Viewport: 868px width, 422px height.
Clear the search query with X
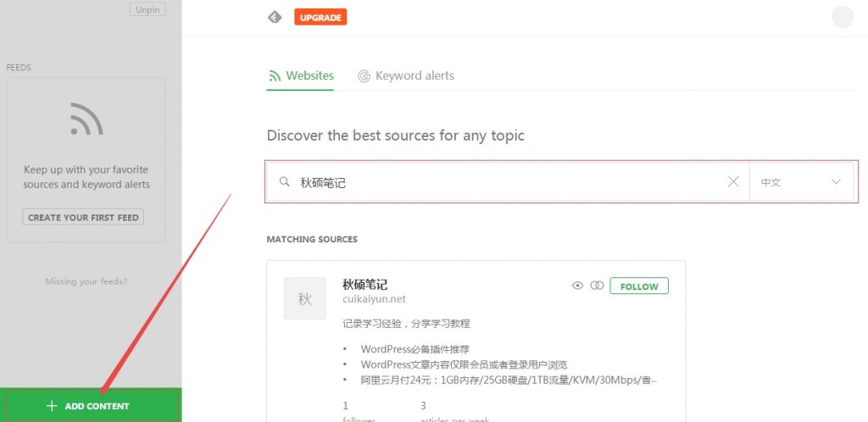[733, 181]
